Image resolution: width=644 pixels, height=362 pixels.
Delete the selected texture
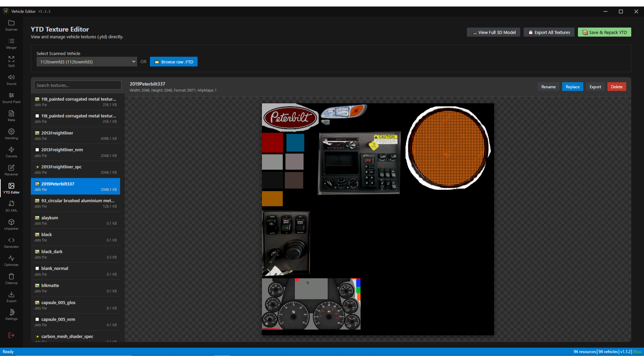[x=616, y=87]
